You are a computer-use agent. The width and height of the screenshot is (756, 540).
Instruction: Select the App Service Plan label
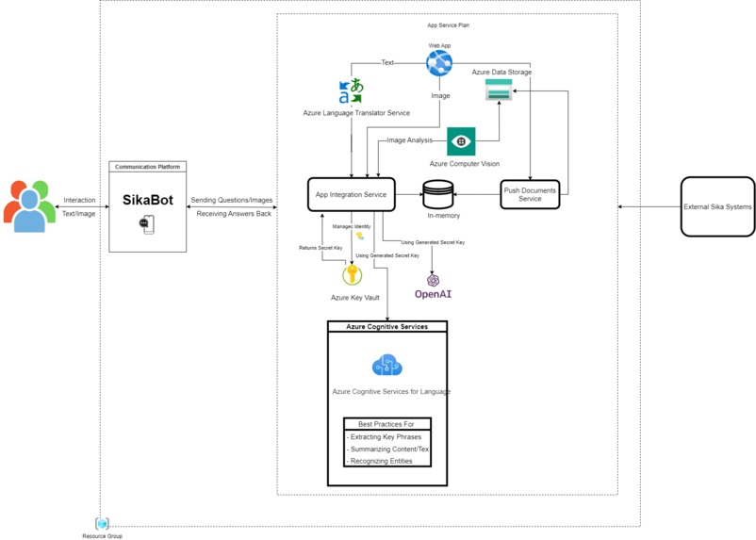tap(449, 25)
